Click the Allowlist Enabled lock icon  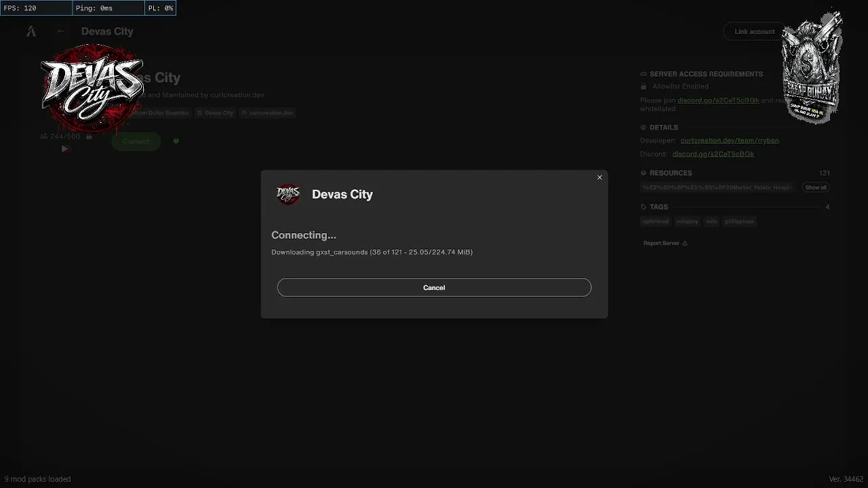(644, 87)
